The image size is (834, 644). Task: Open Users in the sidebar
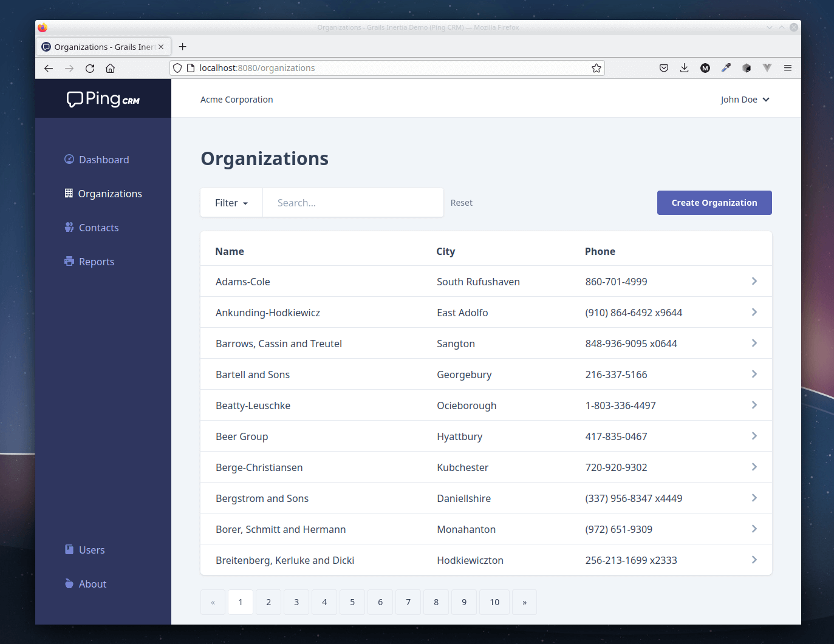pyautogui.click(x=85, y=550)
